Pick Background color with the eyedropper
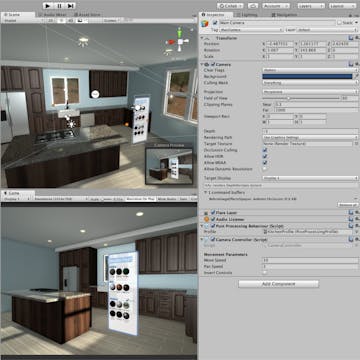The height and width of the screenshot is (360, 360). 356,76
